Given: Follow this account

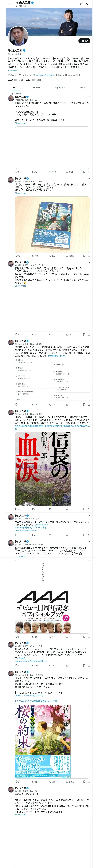Looking at the screenshot, I should (x=84, y=41).
